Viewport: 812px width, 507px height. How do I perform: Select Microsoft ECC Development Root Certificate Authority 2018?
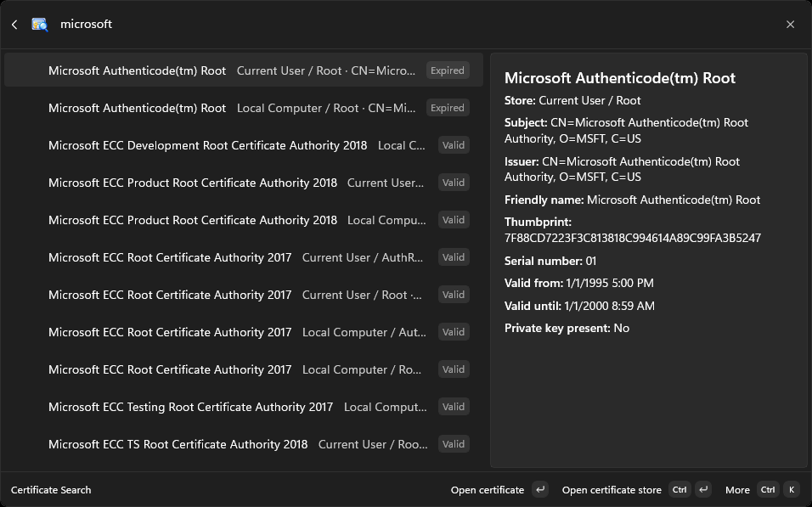tap(244, 145)
